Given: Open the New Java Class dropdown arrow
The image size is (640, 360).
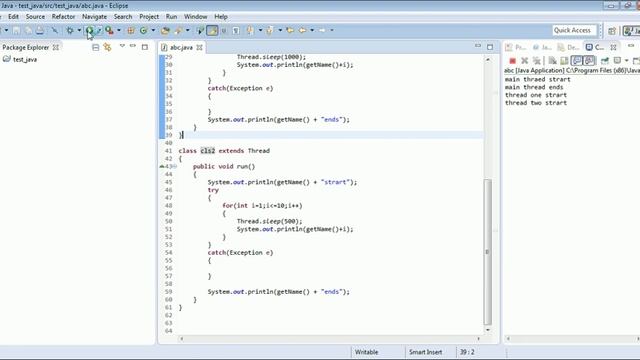Looking at the screenshot, I should pos(153,30).
